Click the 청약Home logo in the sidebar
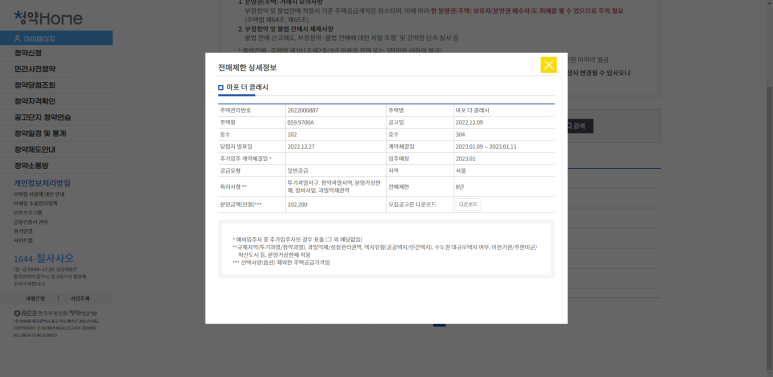The height and width of the screenshot is (377, 773). [48, 18]
